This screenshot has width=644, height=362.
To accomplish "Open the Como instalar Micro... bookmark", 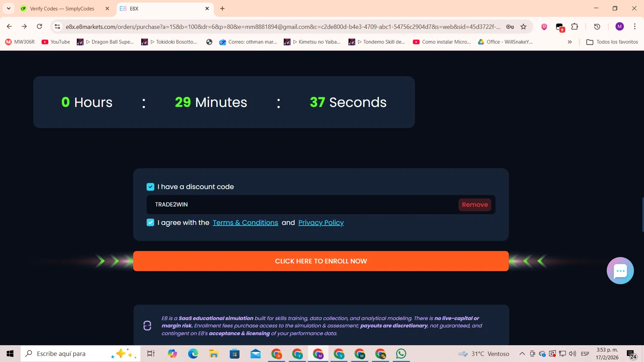I will click(442, 42).
